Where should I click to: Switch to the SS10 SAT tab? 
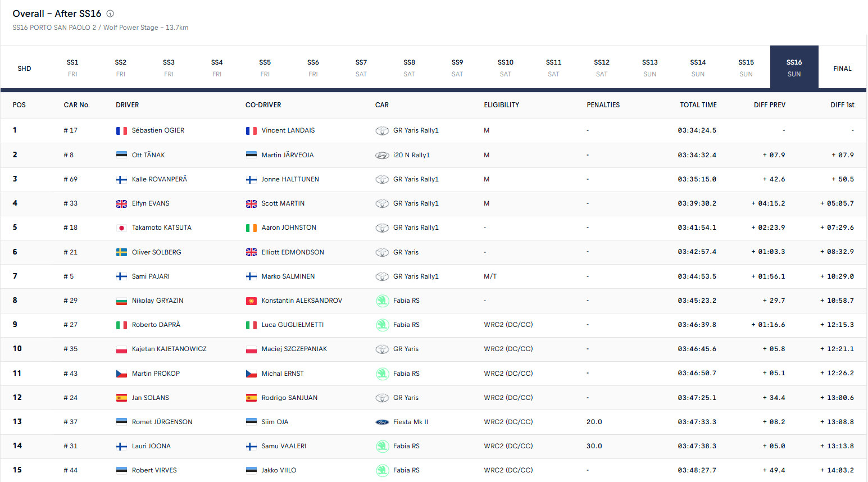[506, 68]
